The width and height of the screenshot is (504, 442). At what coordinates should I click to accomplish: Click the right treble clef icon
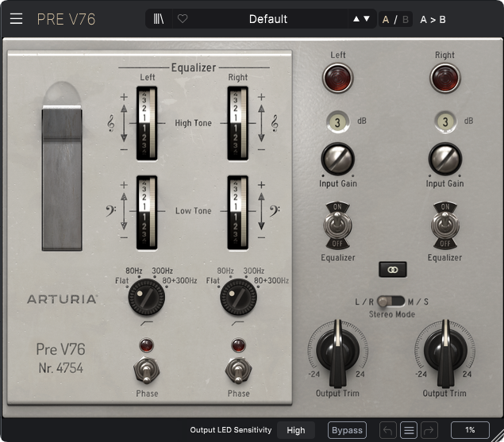coord(275,124)
